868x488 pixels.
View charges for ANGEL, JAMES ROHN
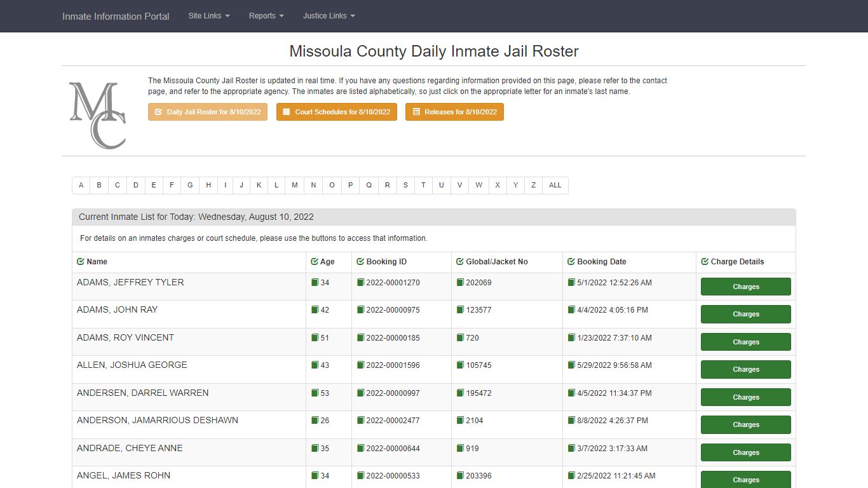point(746,480)
